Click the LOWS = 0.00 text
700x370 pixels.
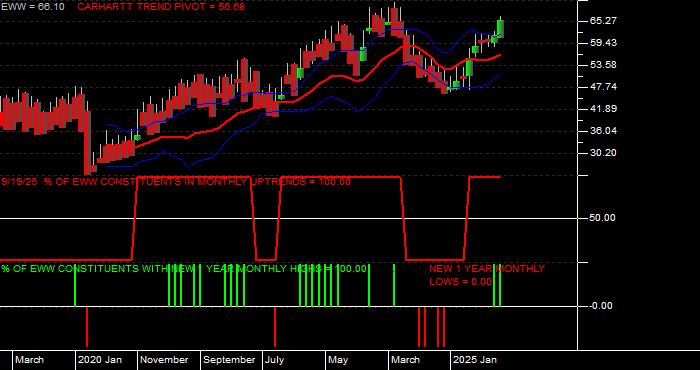[x=460, y=282]
